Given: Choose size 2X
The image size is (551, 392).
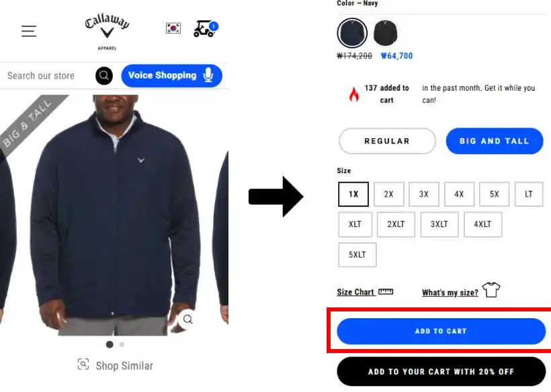Looking at the screenshot, I should (388, 194).
